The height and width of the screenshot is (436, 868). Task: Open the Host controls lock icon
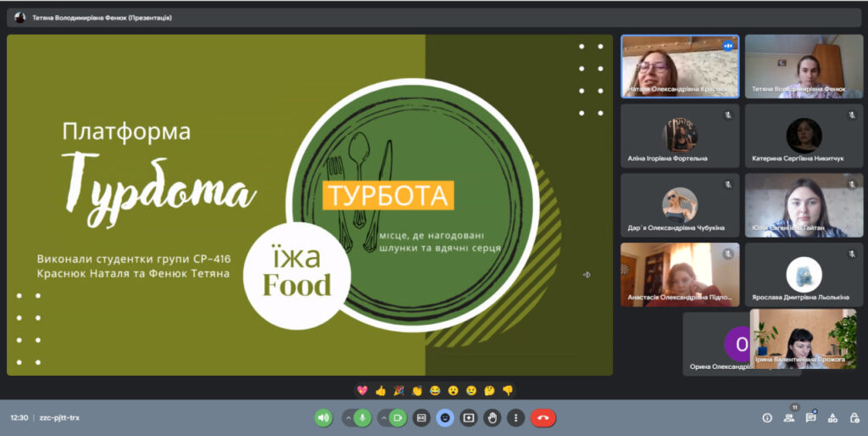coord(854,417)
